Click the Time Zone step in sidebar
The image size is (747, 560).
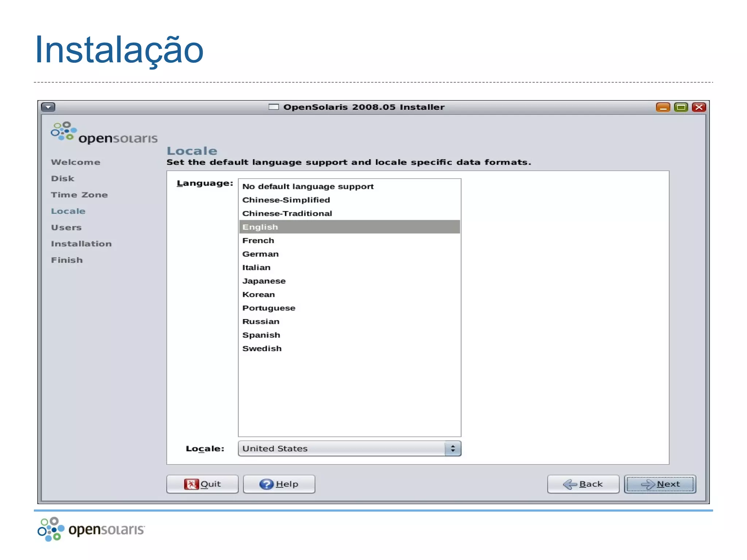pyautogui.click(x=79, y=195)
